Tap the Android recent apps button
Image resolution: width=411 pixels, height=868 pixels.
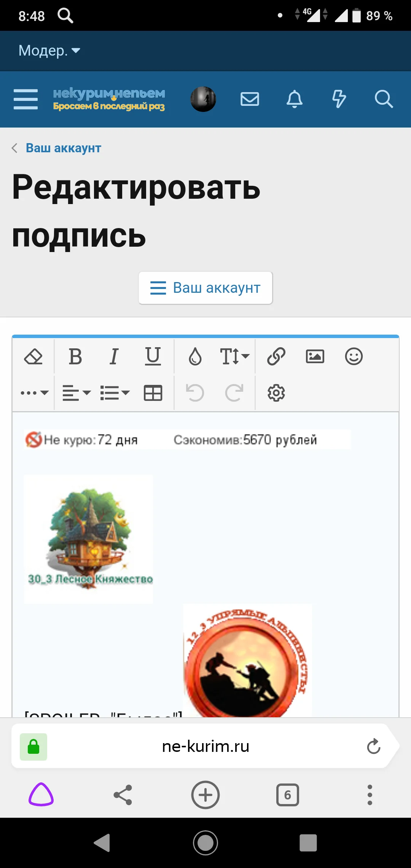tap(308, 843)
